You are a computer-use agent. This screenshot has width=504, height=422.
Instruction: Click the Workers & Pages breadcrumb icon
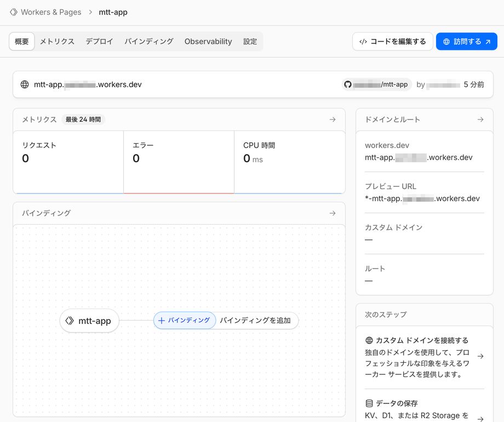click(x=14, y=12)
